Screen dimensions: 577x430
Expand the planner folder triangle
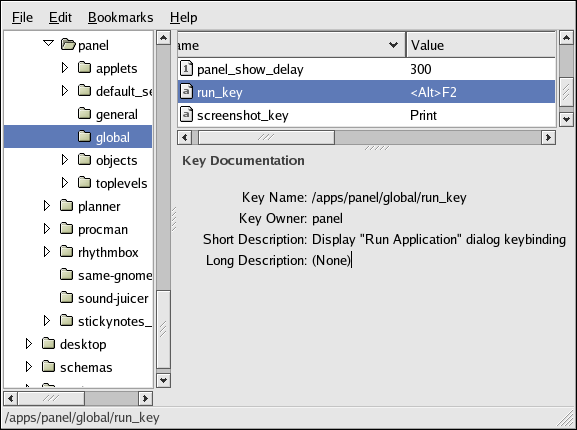(47, 206)
